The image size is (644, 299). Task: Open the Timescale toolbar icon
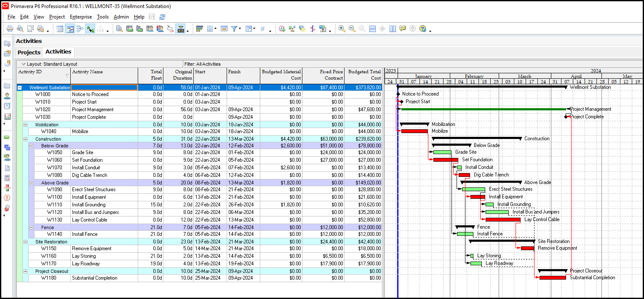224,29
